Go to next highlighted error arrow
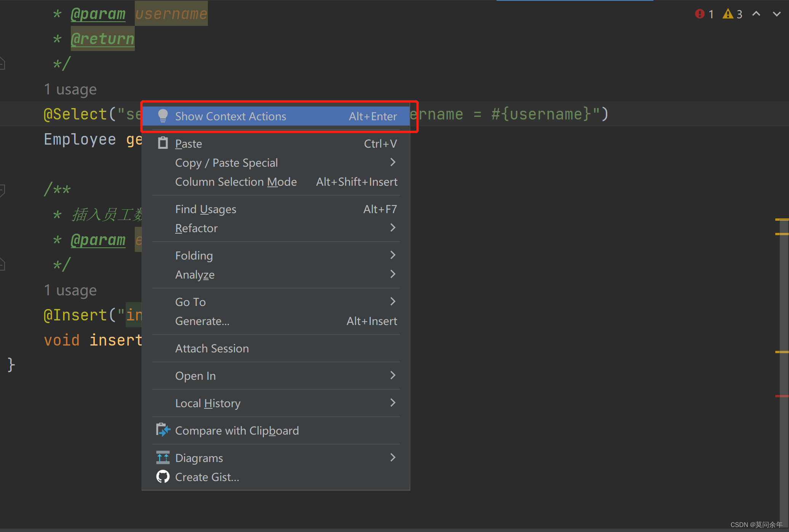Image resolution: width=789 pixels, height=532 pixels. (776, 14)
